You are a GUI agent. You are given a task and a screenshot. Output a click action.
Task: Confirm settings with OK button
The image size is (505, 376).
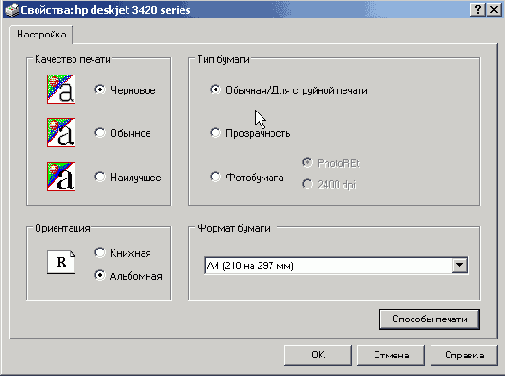pos(318,355)
